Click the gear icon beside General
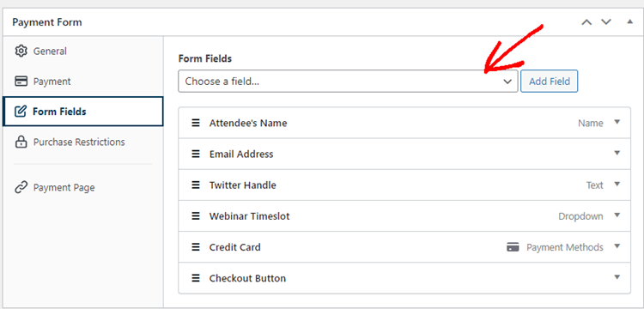Viewport: 644px width, 309px height. [x=21, y=51]
